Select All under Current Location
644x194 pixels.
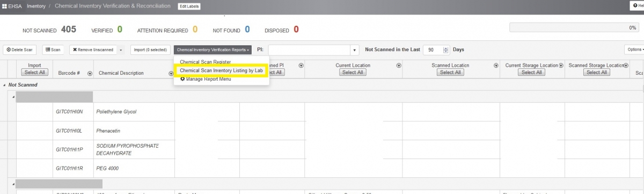[x=353, y=73]
